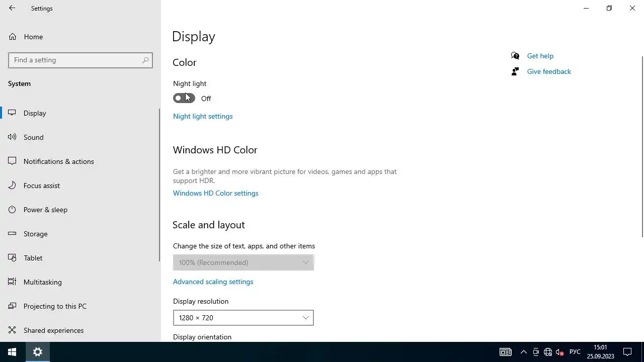Open the Action Center notification icon
Viewport: 644px width, 362px height.
627,352
